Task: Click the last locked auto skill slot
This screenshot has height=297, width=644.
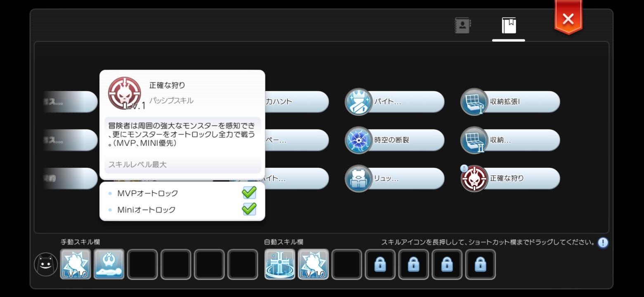Action: coord(481,264)
